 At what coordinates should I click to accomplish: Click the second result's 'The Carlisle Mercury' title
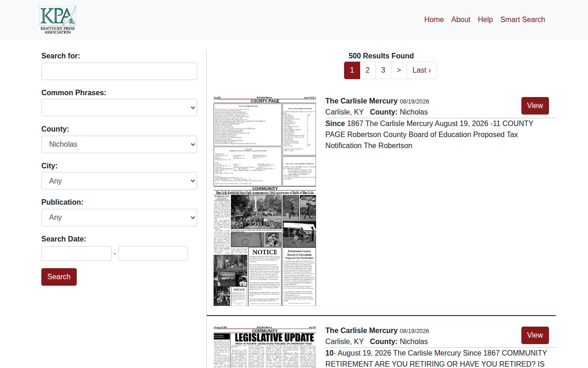click(362, 330)
